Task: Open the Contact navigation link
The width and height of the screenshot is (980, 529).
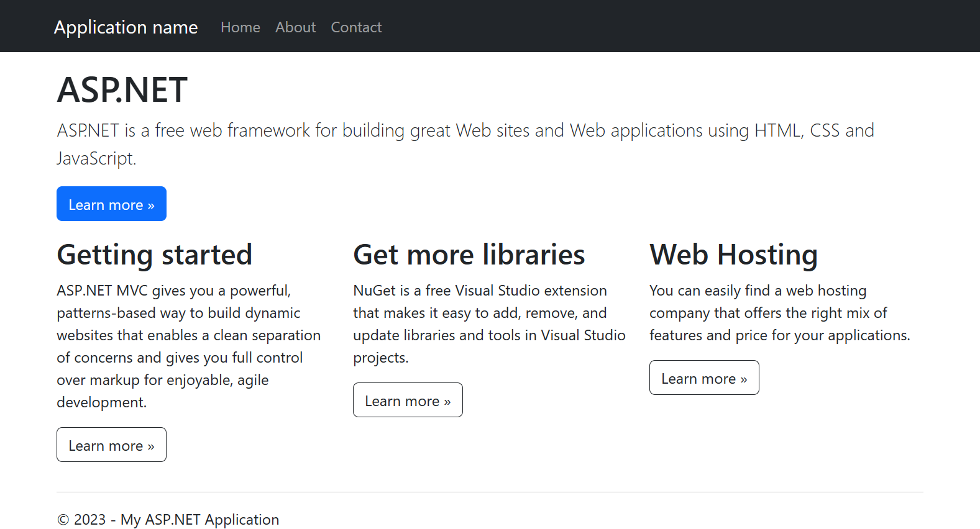Action: click(356, 27)
